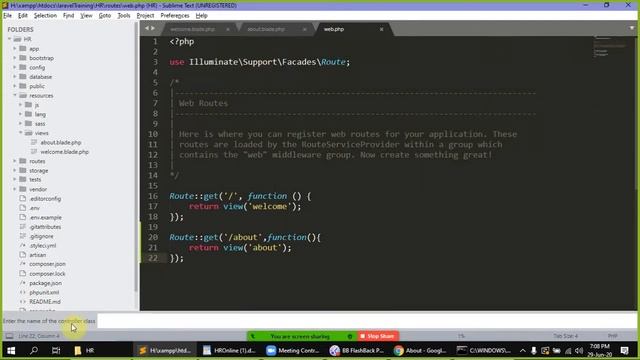
Task: Open package.json in sidebar
Action: [x=45, y=283]
